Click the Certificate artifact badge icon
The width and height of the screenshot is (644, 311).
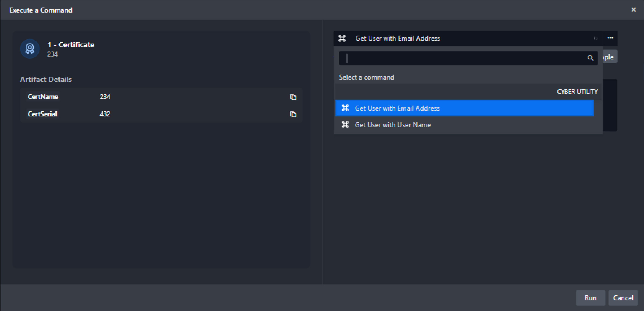[x=30, y=48]
